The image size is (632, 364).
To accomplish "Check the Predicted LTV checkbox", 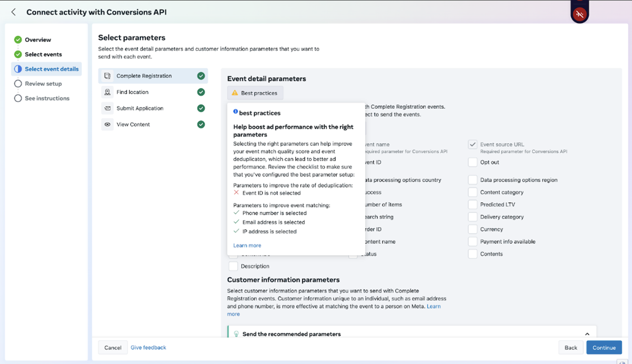I will (472, 205).
